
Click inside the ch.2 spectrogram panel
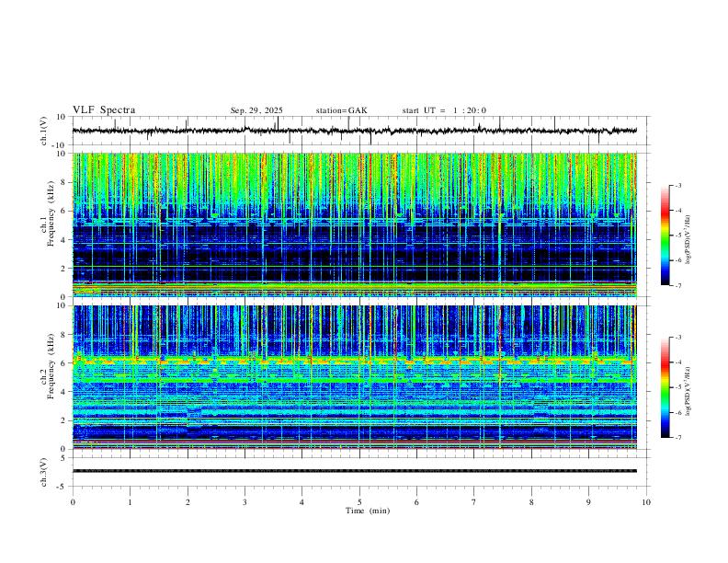pos(355,377)
